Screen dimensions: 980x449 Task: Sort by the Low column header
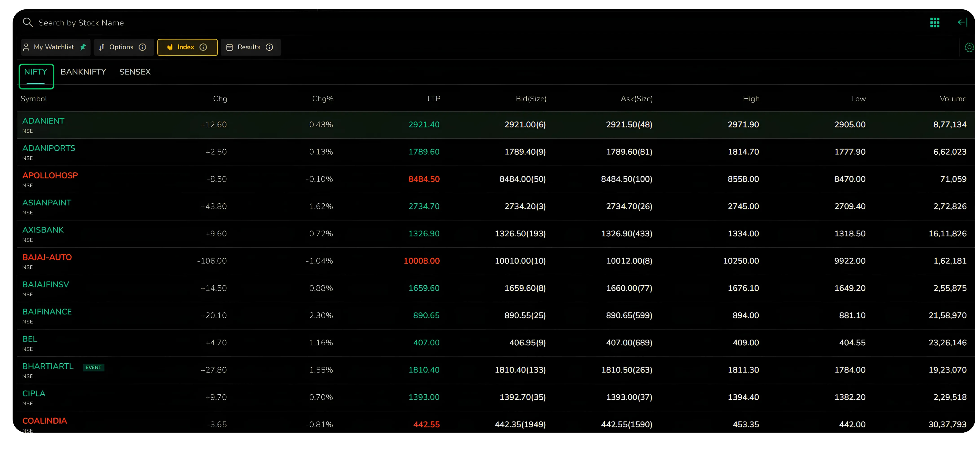[x=858, y=99]
